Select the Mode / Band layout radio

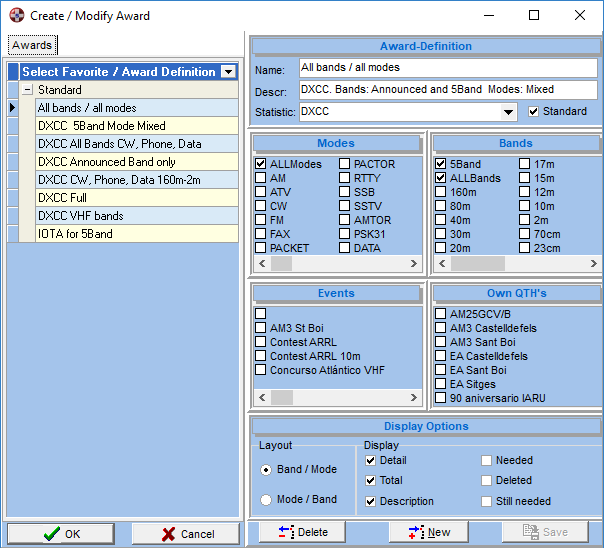[266, 500]
